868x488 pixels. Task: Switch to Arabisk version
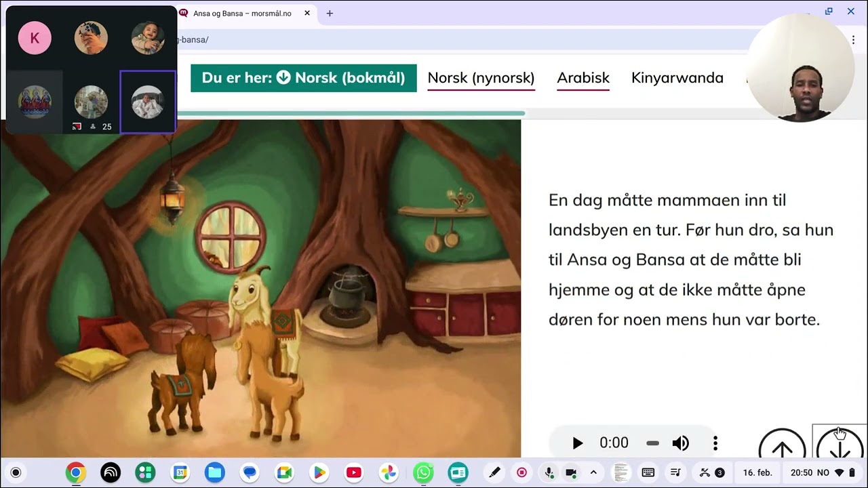coord(583,78)
